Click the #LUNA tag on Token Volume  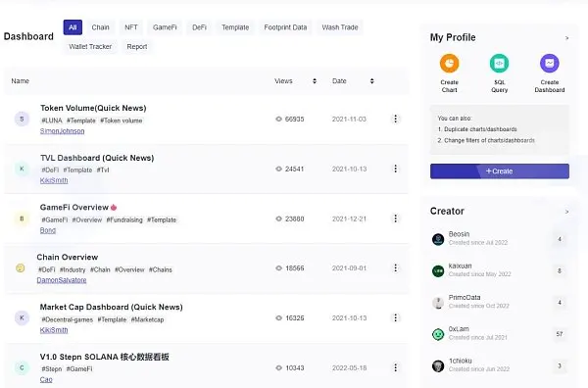[x=51, y=121]
